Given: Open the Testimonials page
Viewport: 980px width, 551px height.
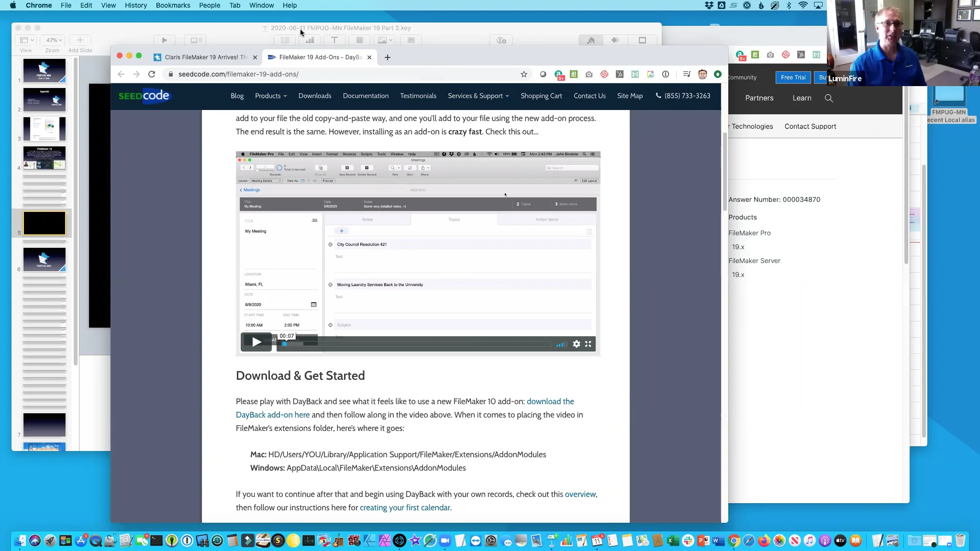Looking at the screenshot, I should (x=418, y=96).
